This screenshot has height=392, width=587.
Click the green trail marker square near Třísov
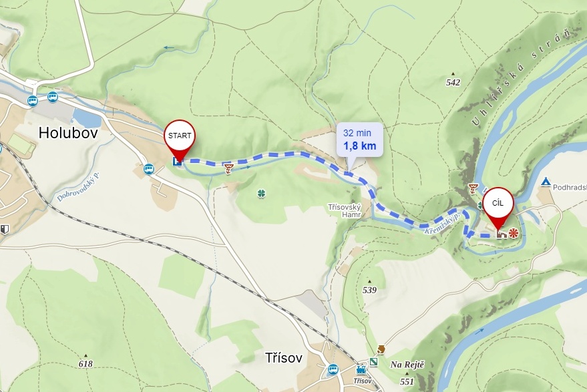pos(373,362)
